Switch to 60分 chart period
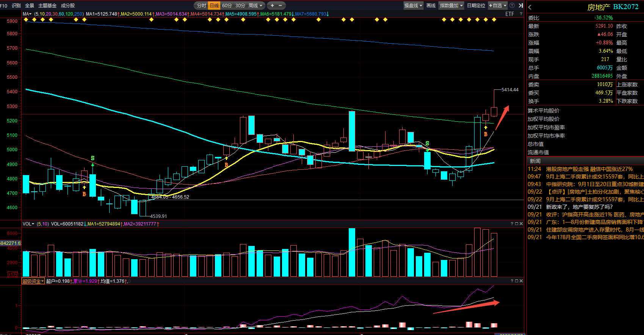 [x=227, y=6]
